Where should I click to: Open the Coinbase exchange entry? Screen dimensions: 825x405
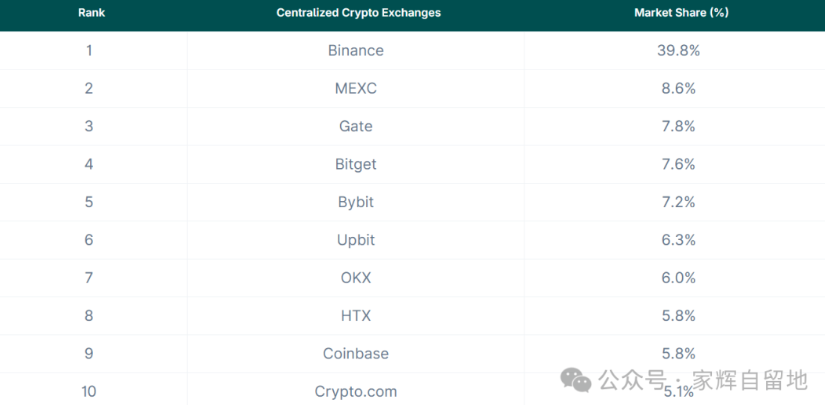click(x=355, y=354)
